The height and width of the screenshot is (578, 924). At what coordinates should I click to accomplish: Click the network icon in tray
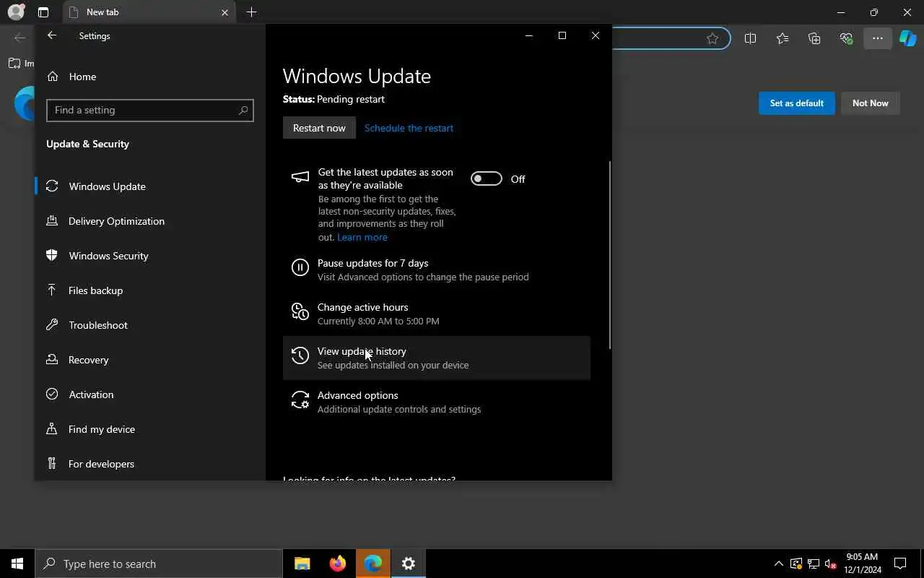tap(813, 564)
